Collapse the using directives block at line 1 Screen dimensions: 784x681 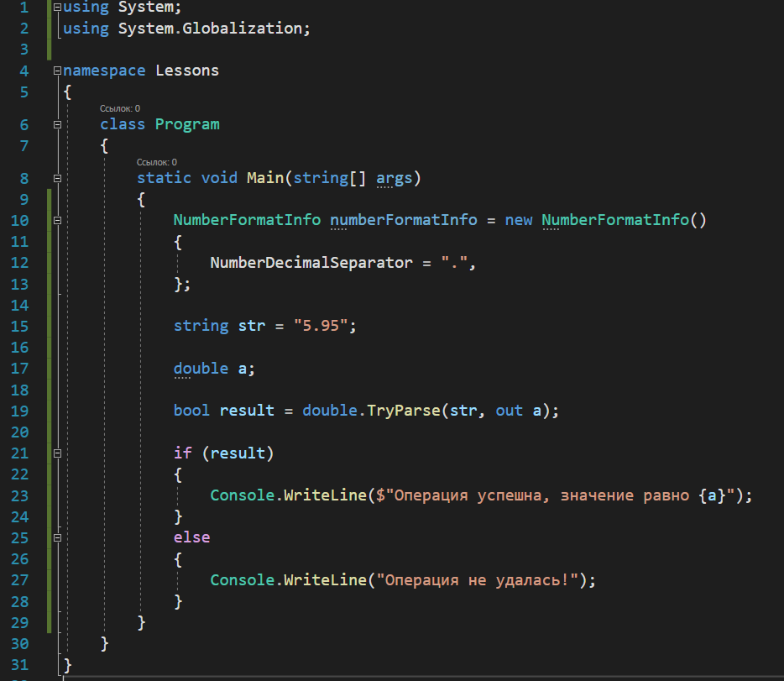(58, 7)
